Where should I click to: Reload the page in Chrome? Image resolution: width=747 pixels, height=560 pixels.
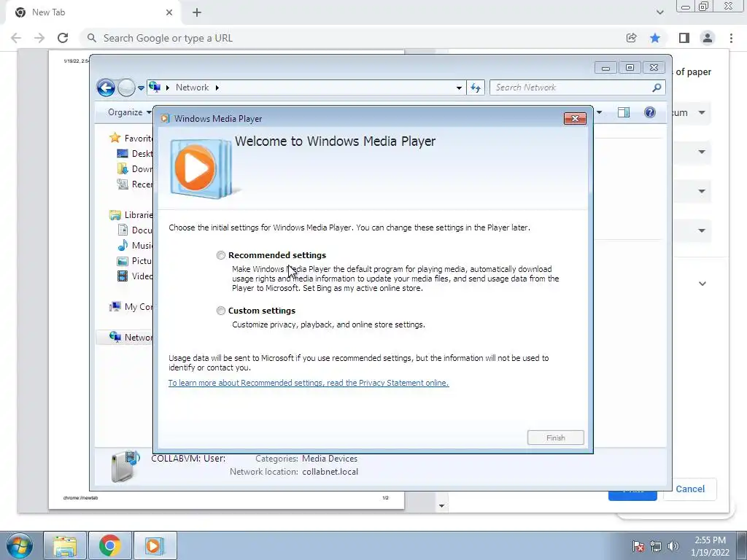coord(63,38)
